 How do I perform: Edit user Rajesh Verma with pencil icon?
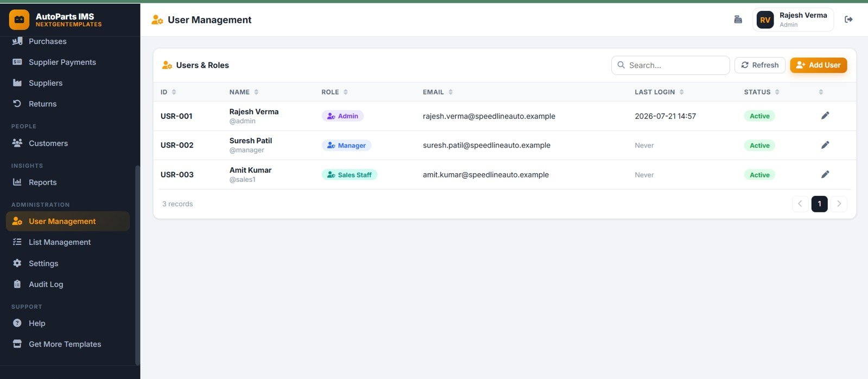pos(825,116)
